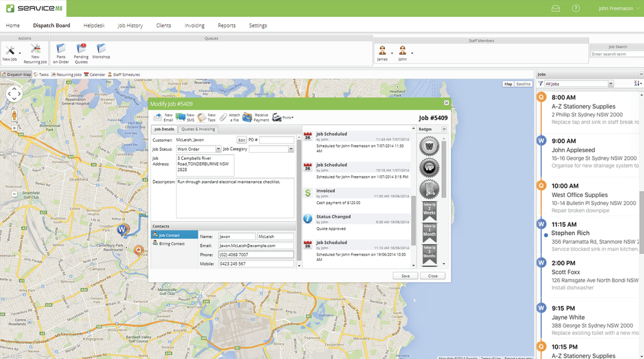Click Attach a file icon
Viewport: 644px width, 359px height.
[223, 117]
